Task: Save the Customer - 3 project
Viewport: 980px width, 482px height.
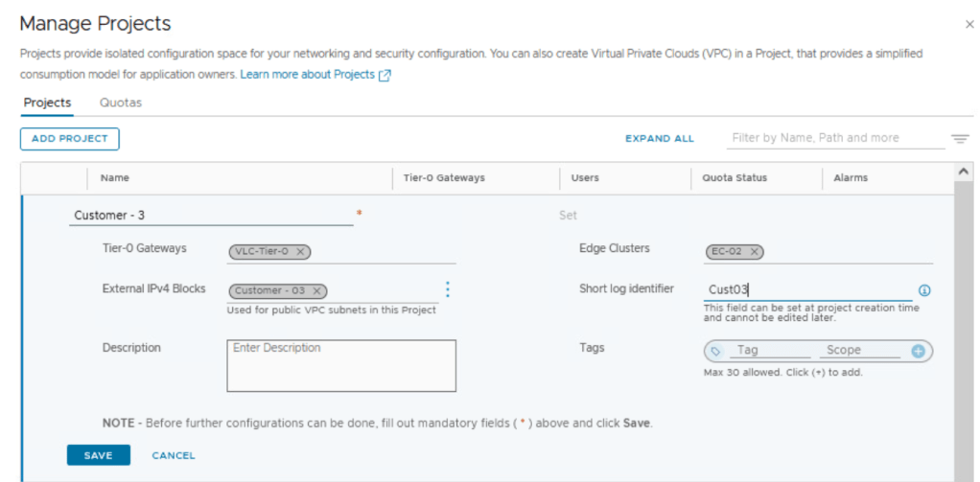Action: pyautogui.click(x=98, y=455)
